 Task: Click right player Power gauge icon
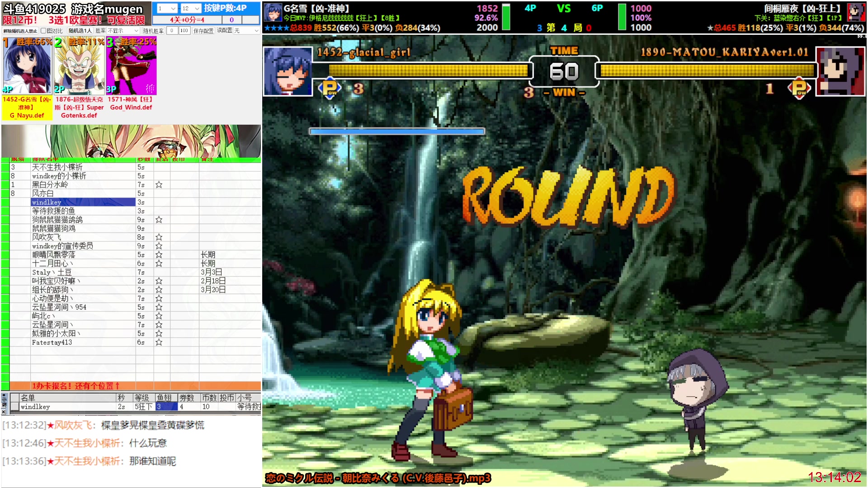(x=799, y=88)
